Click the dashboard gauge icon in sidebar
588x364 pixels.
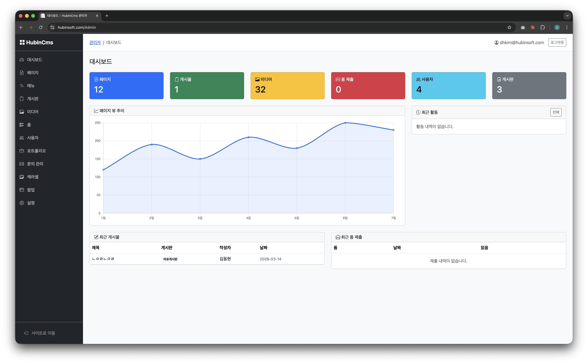point(22,60)
